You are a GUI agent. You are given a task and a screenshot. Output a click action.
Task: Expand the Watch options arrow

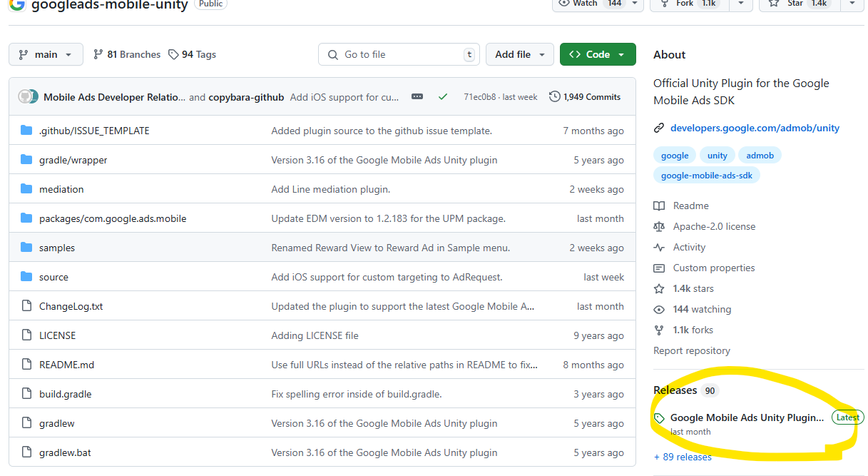pos(635,4)
